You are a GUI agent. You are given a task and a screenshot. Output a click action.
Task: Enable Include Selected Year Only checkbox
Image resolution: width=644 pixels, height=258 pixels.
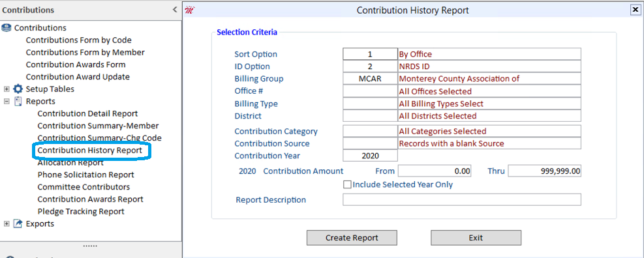(x=347, y=185)
